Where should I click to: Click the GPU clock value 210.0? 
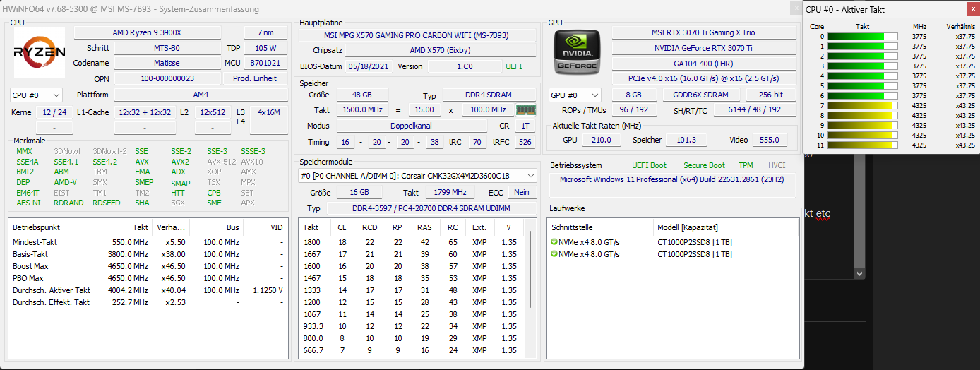point(602,140)
